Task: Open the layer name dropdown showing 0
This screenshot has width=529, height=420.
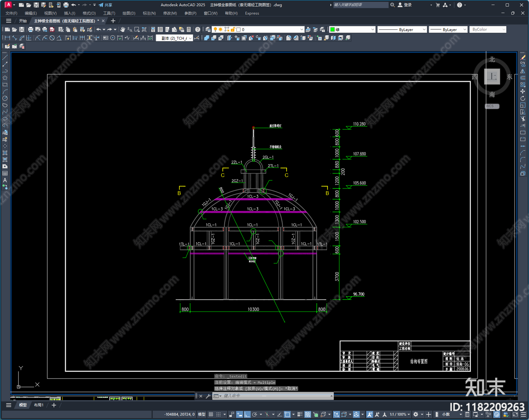Action: 258,29
